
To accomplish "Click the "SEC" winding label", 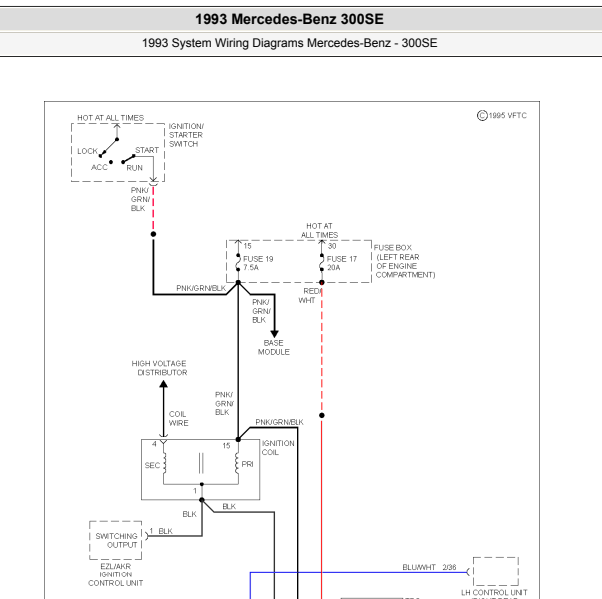I will click(x=152, y=465).
